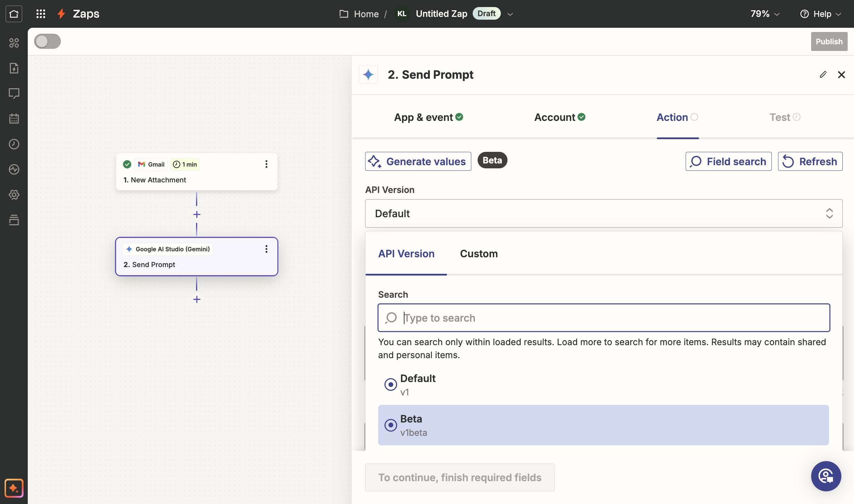Select the API Version sub-tab
This screenshot has height=504, width=854.
click(x=406, y=254)
